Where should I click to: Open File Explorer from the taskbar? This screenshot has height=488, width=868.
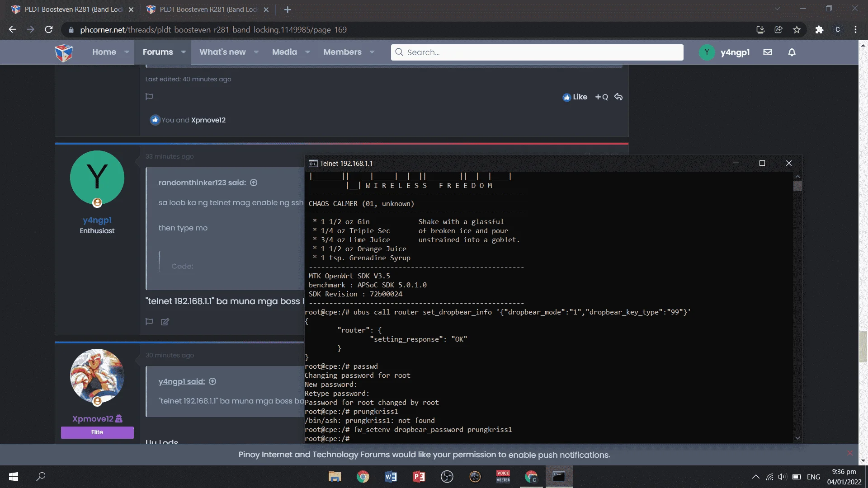pos(335,477)
